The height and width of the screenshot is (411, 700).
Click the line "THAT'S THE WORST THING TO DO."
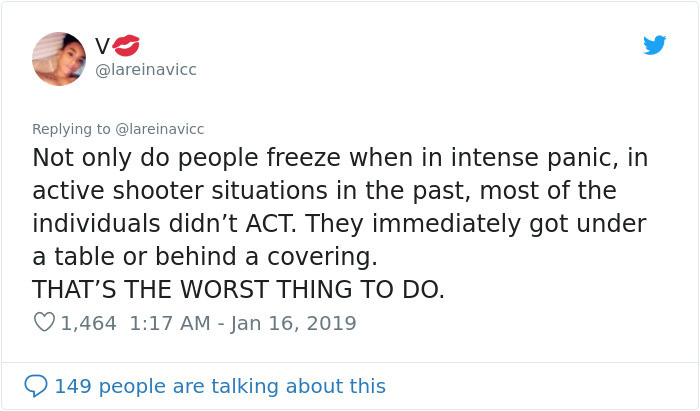(x=238, y=290)
